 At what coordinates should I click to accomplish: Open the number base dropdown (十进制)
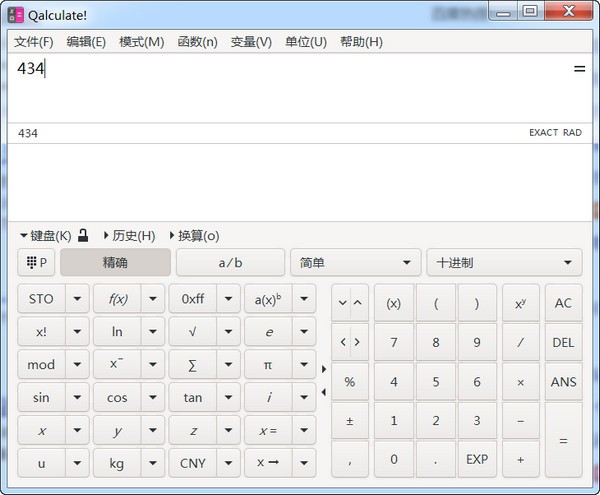pos(504,263)
